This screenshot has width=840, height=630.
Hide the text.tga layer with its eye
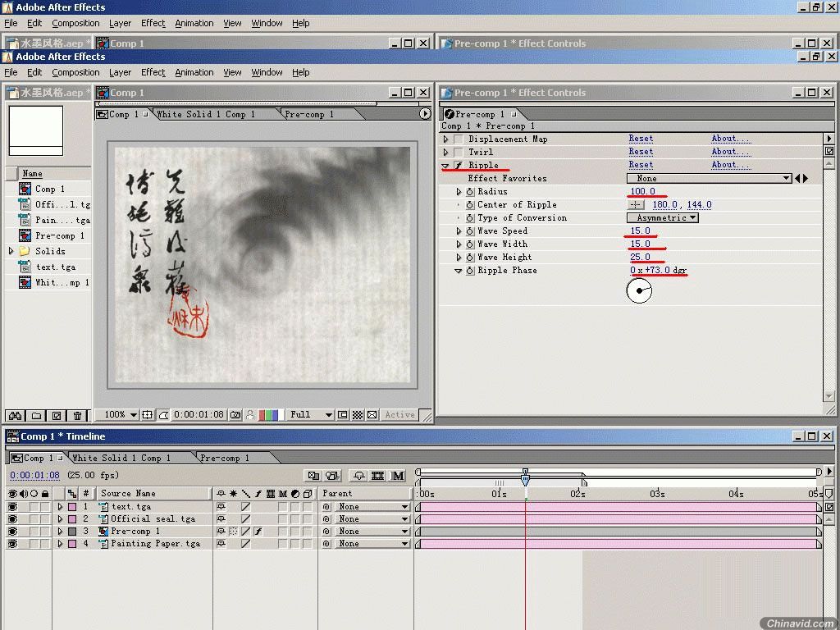tap(12, 507)
